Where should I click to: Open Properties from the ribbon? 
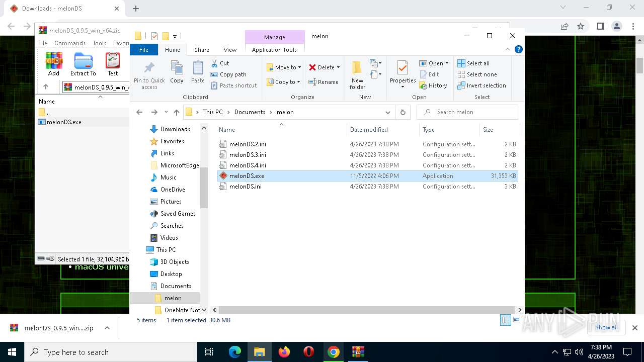pos(403,74)
